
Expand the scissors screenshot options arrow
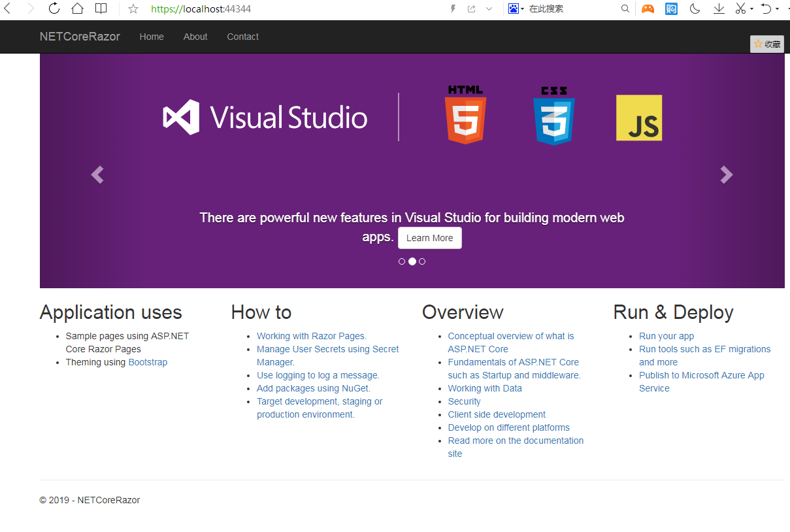click(x=751, y=9)
